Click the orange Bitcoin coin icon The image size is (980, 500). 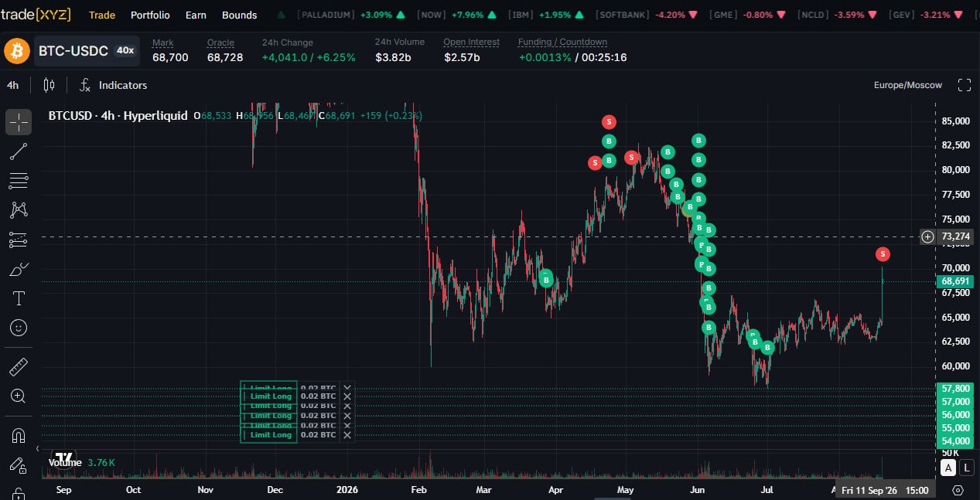click(x=16, y=51)
